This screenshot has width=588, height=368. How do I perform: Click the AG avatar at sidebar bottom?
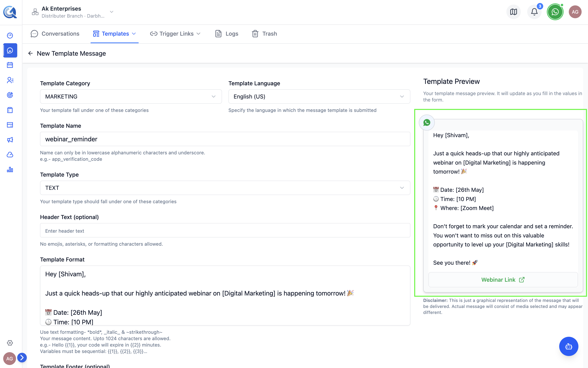point(9,359)
